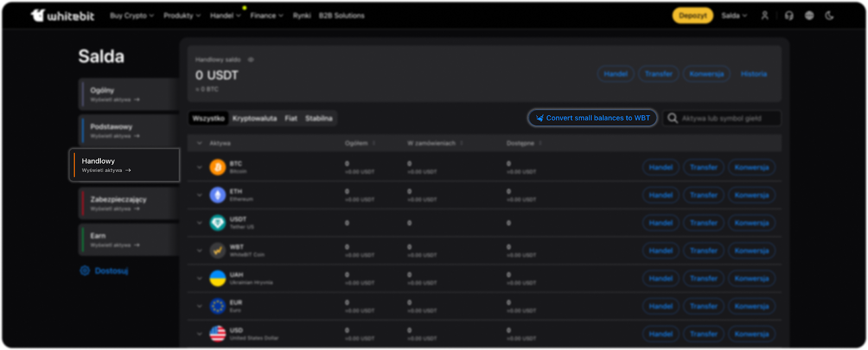868x350 pixels.
Task: Open the Salda dropdown in header
Action: pos(734,16)
